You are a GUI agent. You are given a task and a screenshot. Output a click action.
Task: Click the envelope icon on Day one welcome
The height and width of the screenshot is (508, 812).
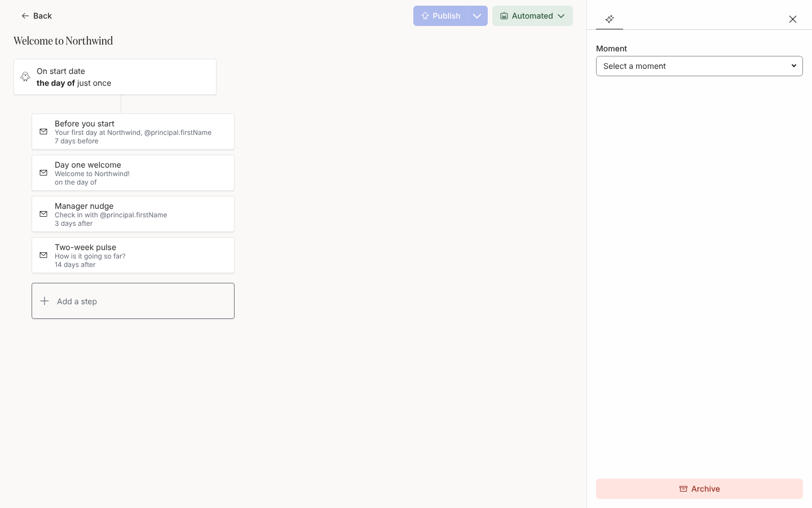tap(43, 173)
